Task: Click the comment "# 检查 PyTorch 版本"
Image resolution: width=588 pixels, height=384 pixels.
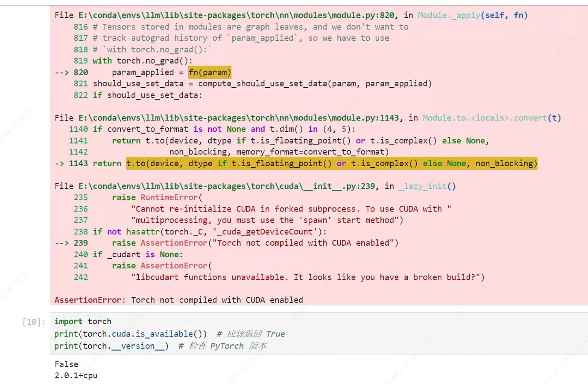Action: [222, 346]
